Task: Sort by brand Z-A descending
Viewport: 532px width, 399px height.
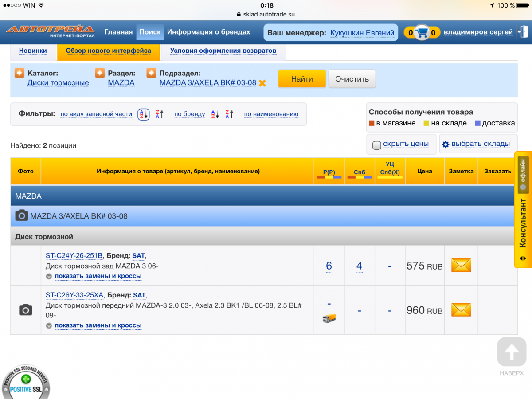Action: 229,114
